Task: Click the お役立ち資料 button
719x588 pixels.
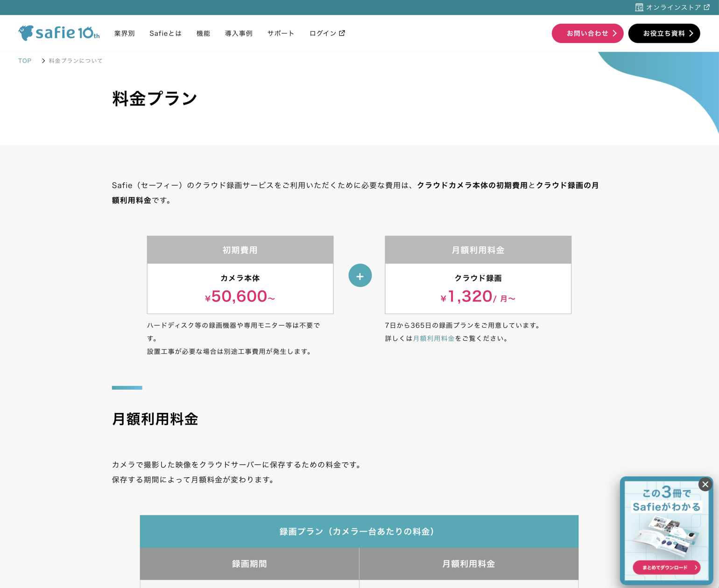Action: point(664,33)
